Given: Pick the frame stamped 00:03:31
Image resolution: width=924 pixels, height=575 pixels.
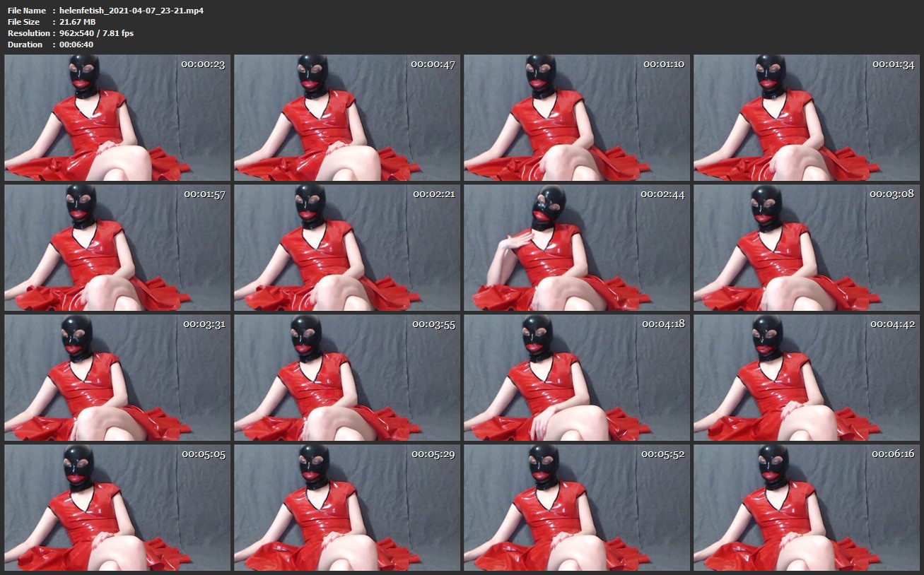Looking at the screenshot, I should (117, 378).
